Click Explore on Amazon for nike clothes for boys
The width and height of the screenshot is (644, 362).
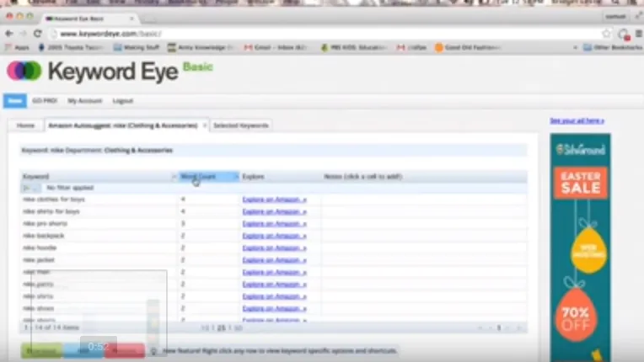coord(274,200)
